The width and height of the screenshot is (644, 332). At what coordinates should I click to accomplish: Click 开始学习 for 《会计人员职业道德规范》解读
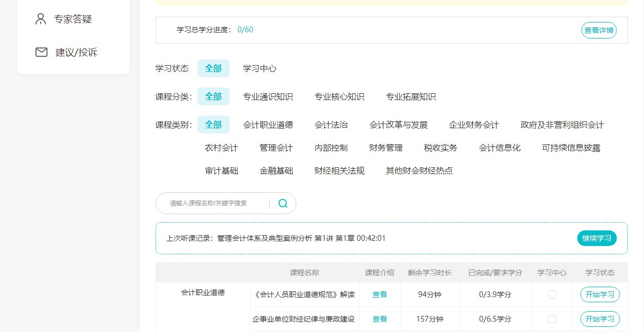(599, 294)
